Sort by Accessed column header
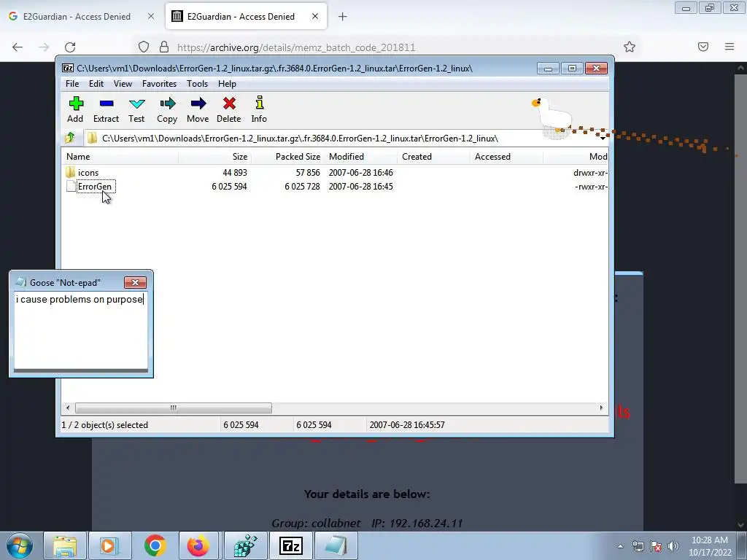The width and height of the screenshot is (747, 560). [x=506, y=157]
